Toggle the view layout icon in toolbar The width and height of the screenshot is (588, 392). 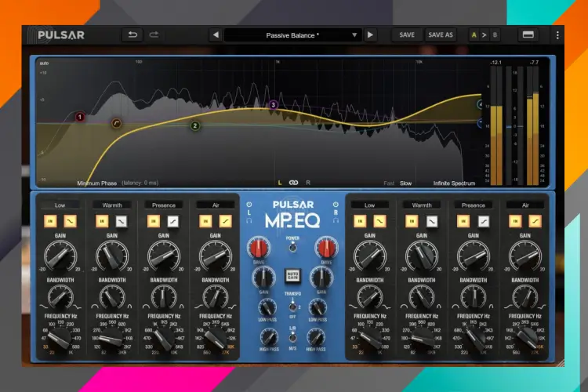528,34
